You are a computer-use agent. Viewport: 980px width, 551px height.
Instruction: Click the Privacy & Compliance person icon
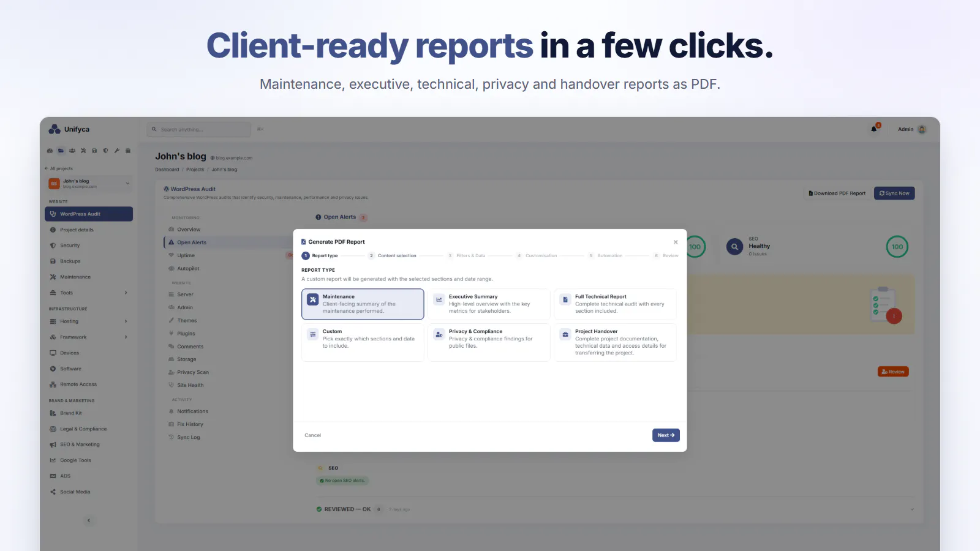coord(439,334)
